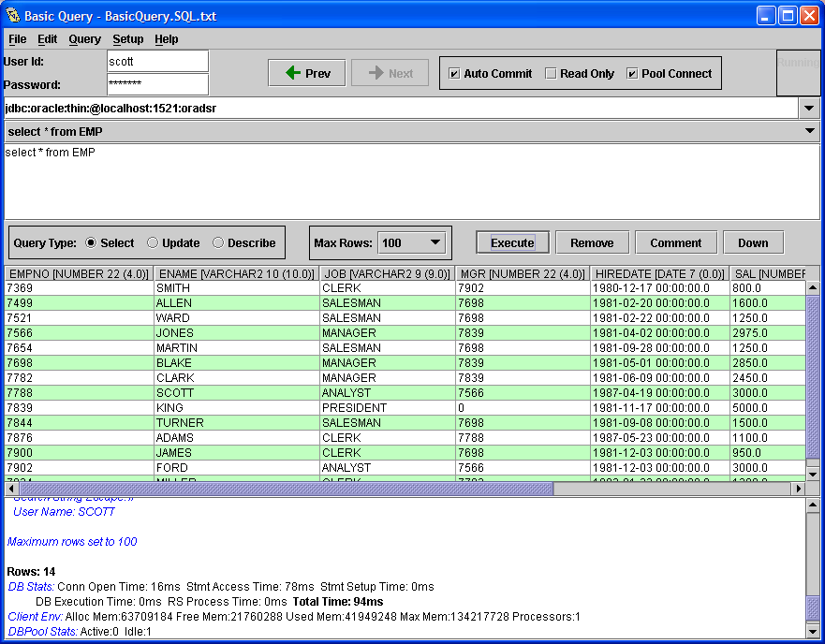Select the EMPNO cell 7788
The width and height of the screenshot is (825, 644).
(79, 393)
